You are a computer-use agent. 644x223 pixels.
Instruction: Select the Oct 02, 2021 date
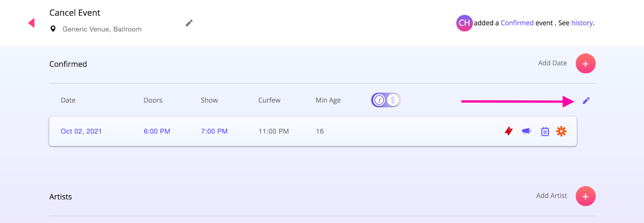pyautogui.click(x=81, y=131)
